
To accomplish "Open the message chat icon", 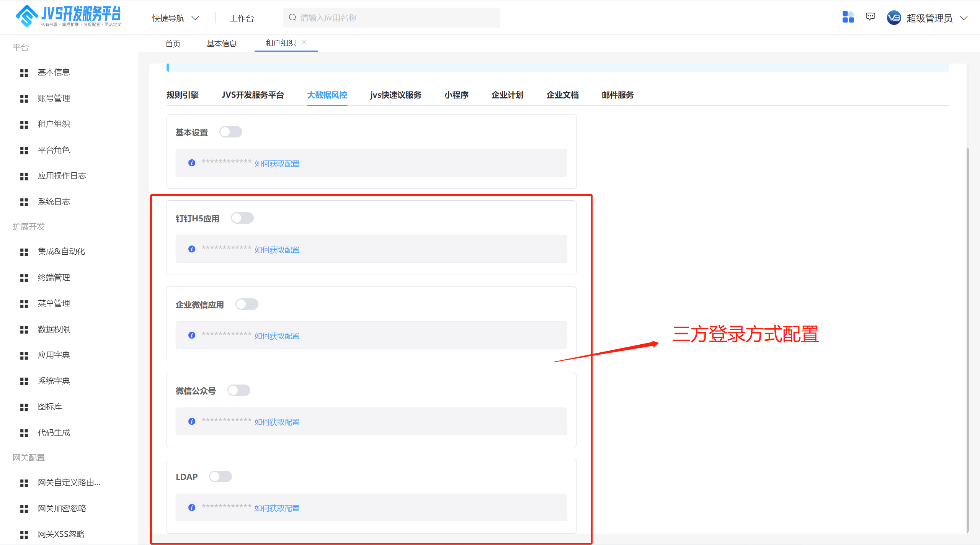I will 871,17.
